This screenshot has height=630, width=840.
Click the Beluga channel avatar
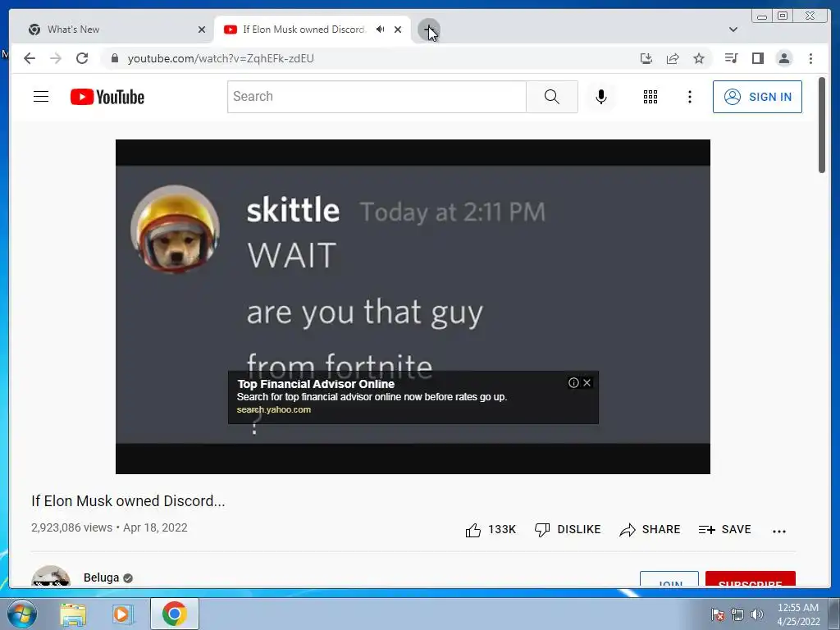click(x=51, y=576)
